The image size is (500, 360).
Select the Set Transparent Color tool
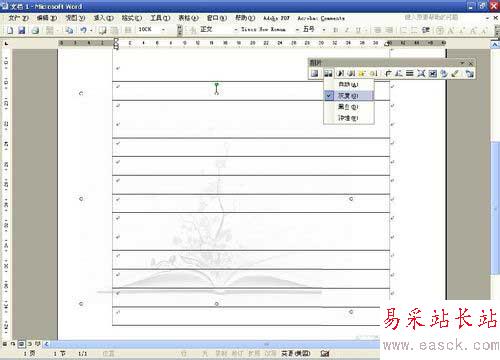(x=455, y=74)
